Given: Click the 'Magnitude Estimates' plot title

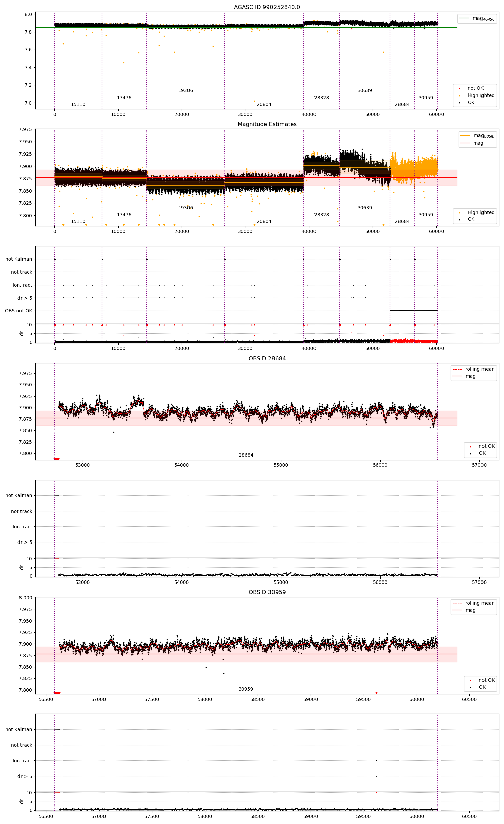Looking at the screenshot, I should (267, 124).
